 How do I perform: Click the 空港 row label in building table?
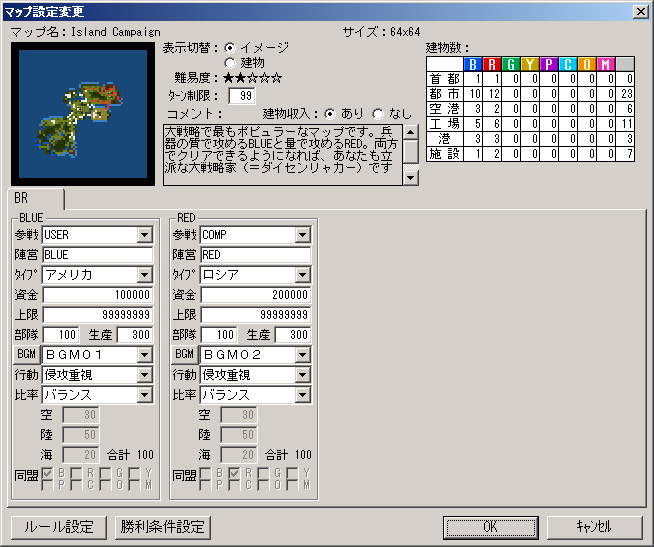click(x=445, y=109)
